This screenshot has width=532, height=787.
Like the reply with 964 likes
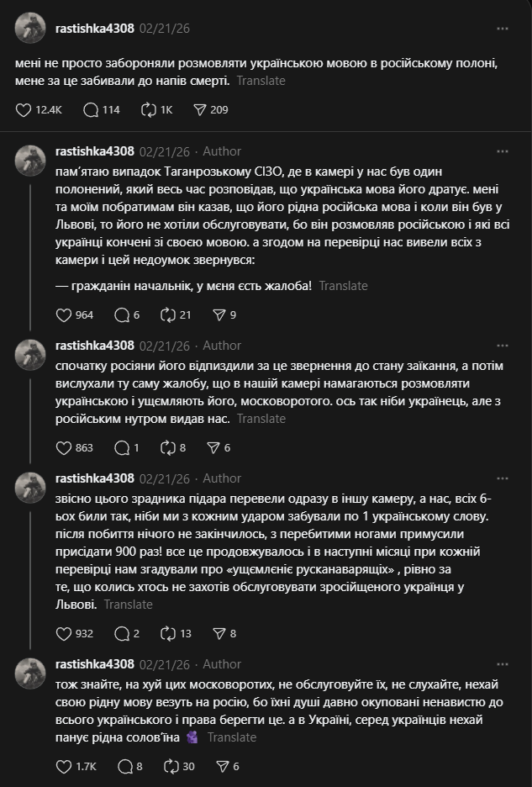click(x=64, y=314)
